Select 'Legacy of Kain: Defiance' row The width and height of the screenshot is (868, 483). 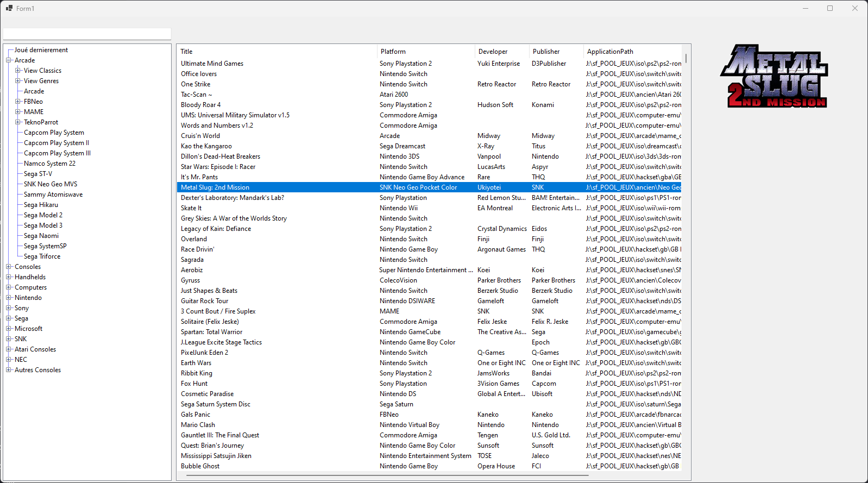(x=429, y=229)
